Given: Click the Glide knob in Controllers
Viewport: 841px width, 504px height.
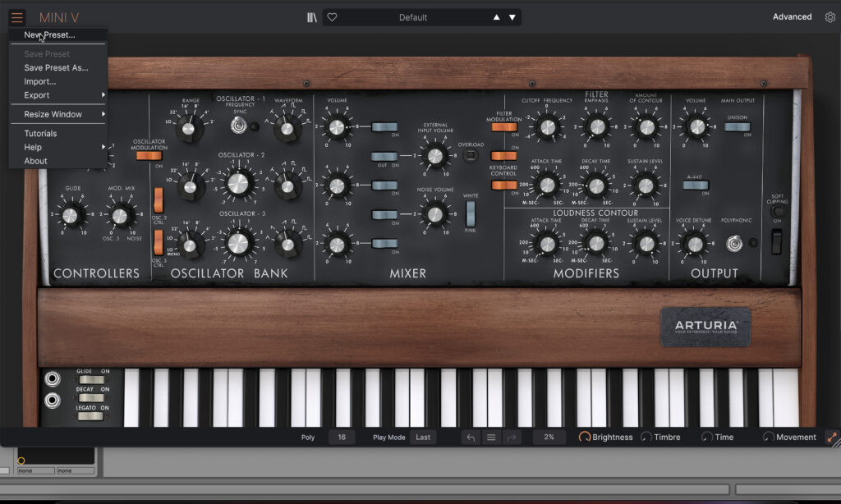Looking at the screenshot, I should click(71, 216).
